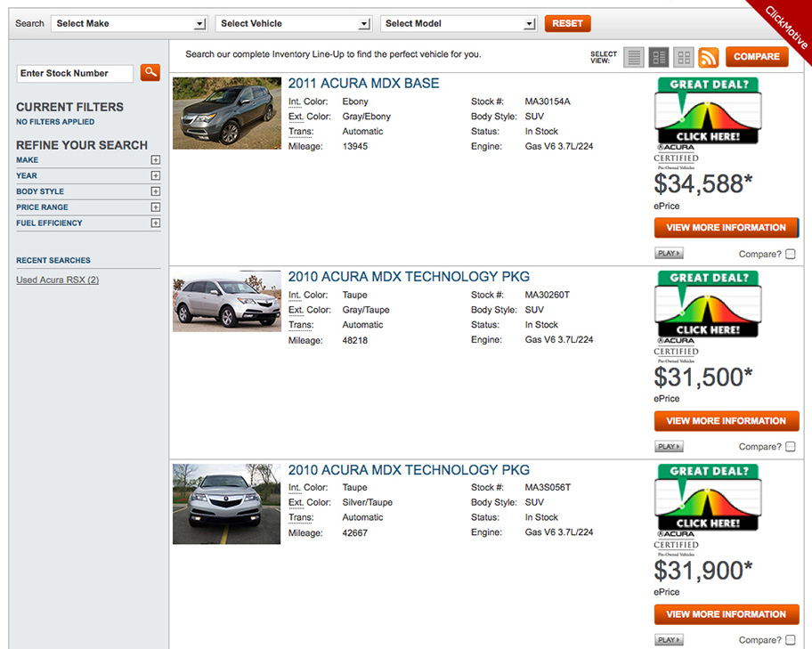Open the Select Vehicle dropdown

pos(294,23)
